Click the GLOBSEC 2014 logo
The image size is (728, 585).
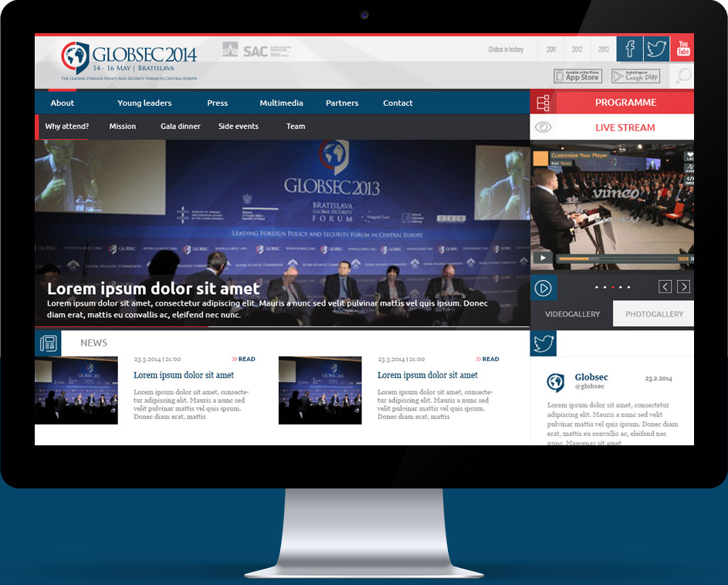(130, 60)
